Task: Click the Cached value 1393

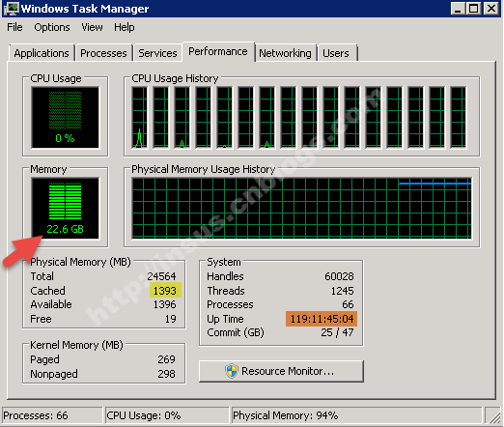Action: tap(165, 291)
